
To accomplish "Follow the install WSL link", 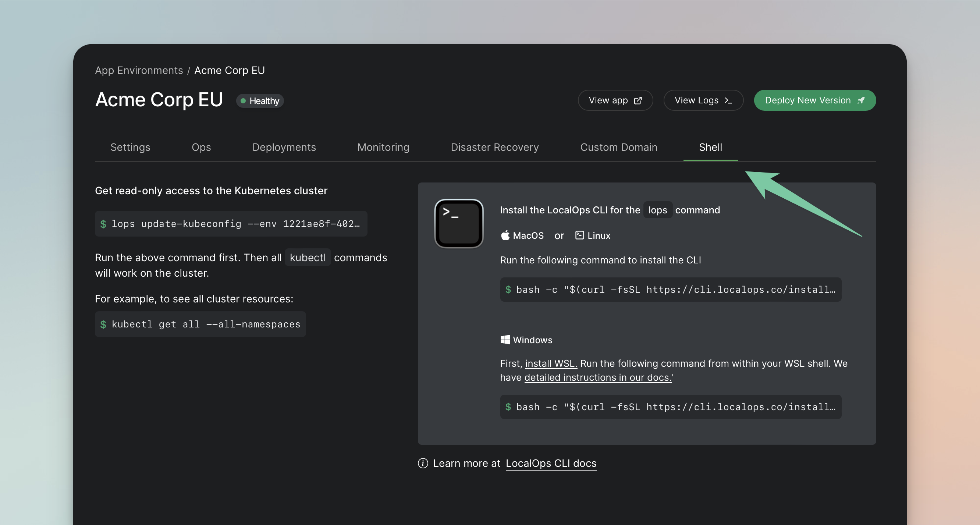I will [x=551, y=363].
